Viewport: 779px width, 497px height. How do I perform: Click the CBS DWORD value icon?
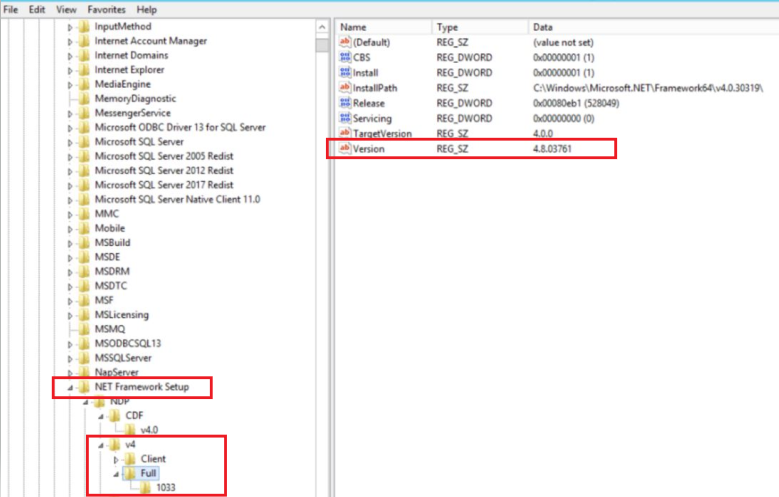click(x=346, y=58)
